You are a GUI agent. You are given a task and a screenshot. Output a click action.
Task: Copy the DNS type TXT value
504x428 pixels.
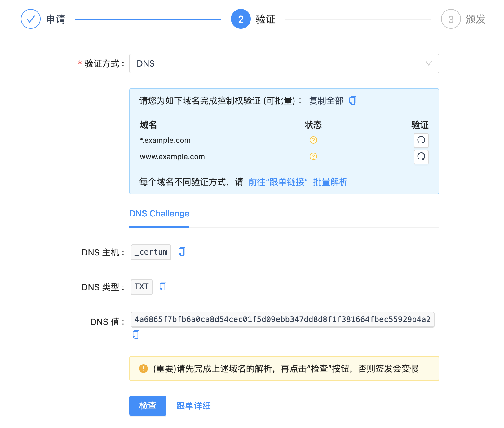(163, 286)
